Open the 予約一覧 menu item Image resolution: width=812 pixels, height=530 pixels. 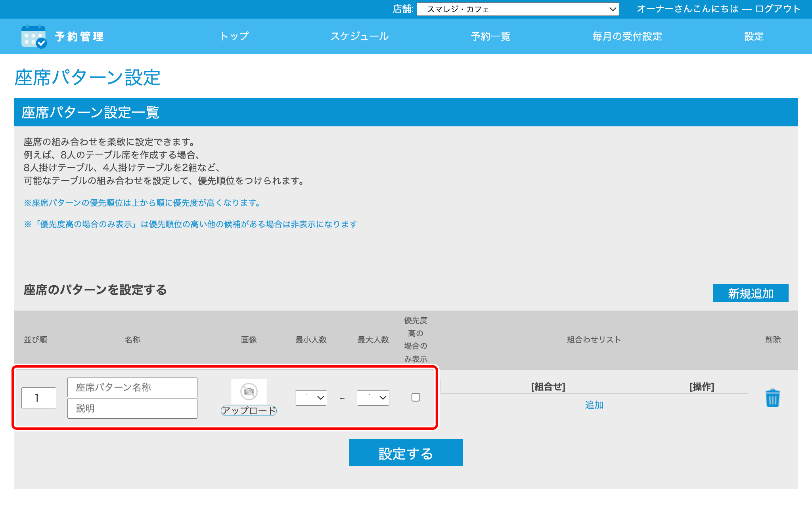tap(490, 36)
